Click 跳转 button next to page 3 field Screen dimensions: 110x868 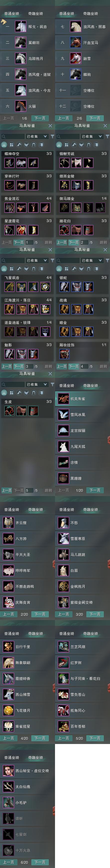tap(48, 366)
